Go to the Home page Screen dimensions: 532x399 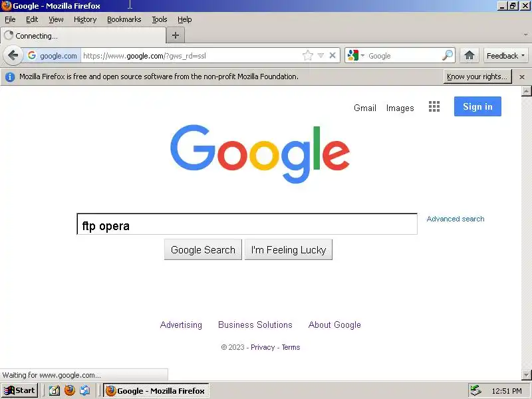pos(469,55)
